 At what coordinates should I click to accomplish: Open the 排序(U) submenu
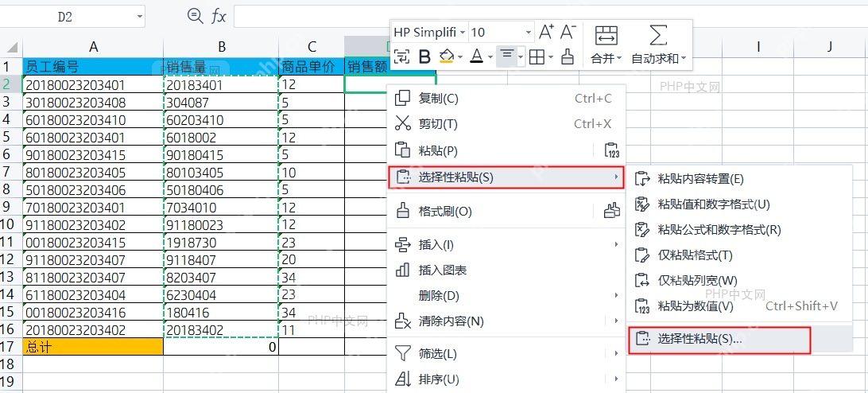pyautogui.click(x=506, y=379)
